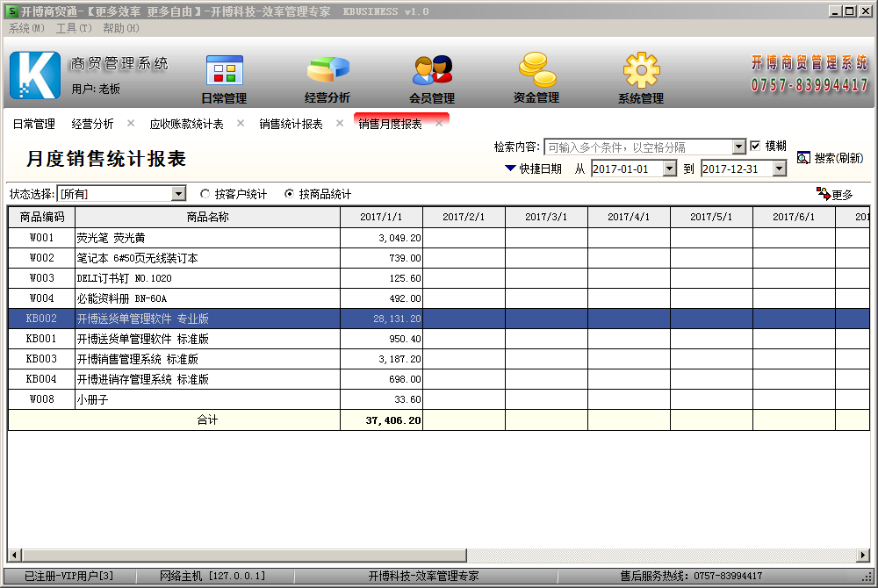Viewport: 878px width, 588px height.
Task: Click the 合计 total row label
Action: pos(208,420)
